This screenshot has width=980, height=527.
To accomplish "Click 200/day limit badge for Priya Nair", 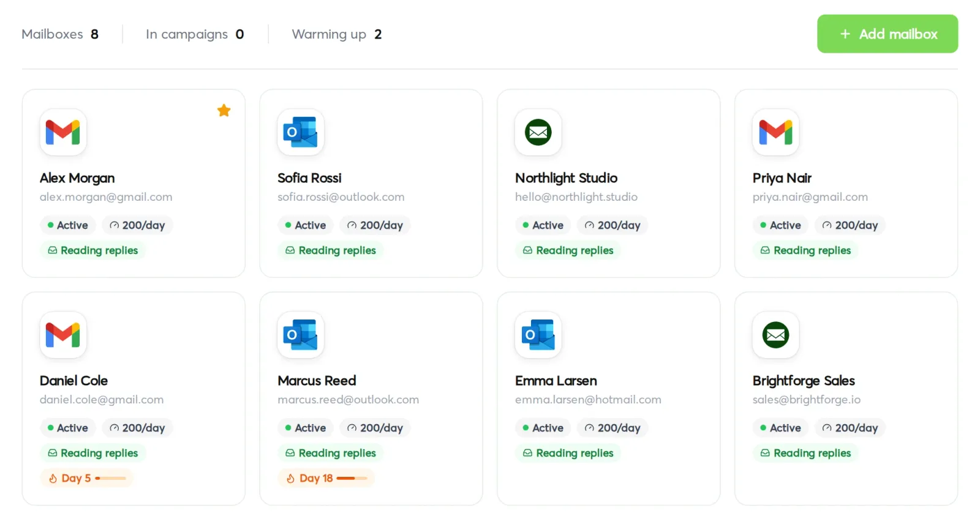I will pyautogui.click(x=851, y=225).
